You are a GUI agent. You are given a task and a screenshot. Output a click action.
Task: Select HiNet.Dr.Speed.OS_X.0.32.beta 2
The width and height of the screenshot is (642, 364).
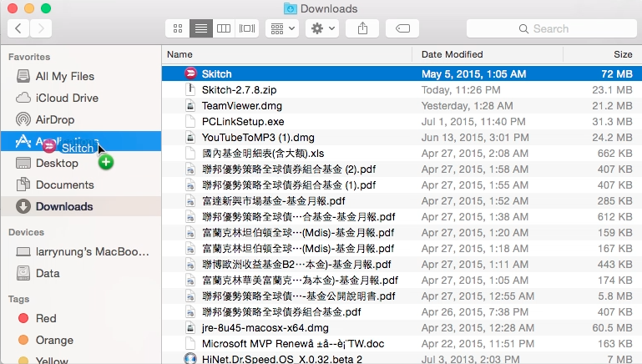402,359
